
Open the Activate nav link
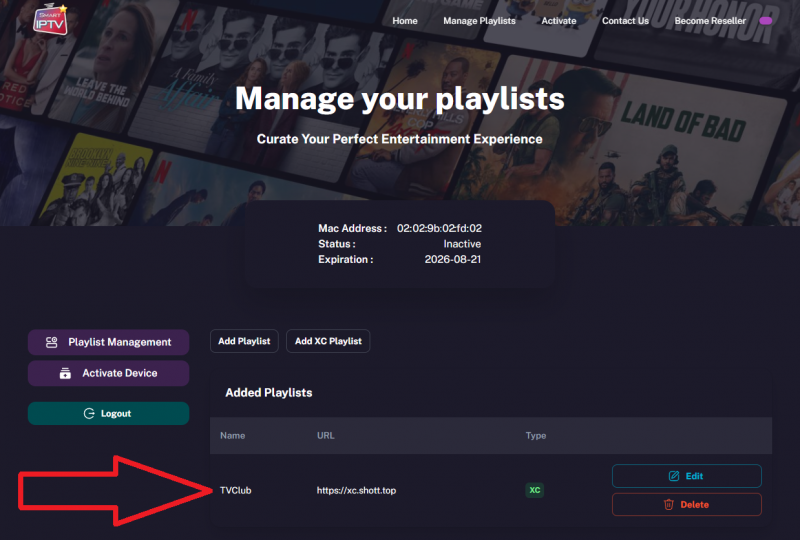click(559, 21)
